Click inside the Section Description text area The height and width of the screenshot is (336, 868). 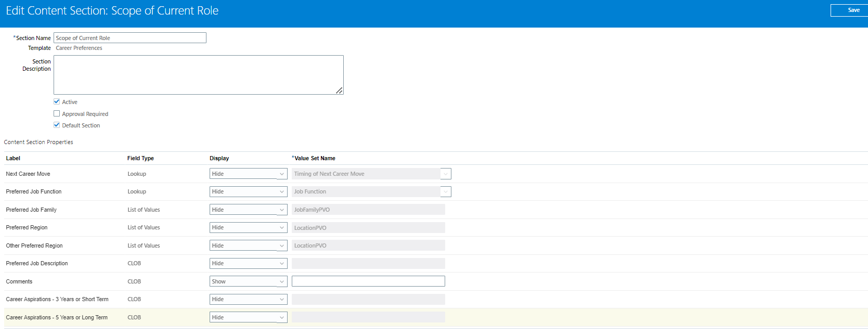[x=199, y=75]
